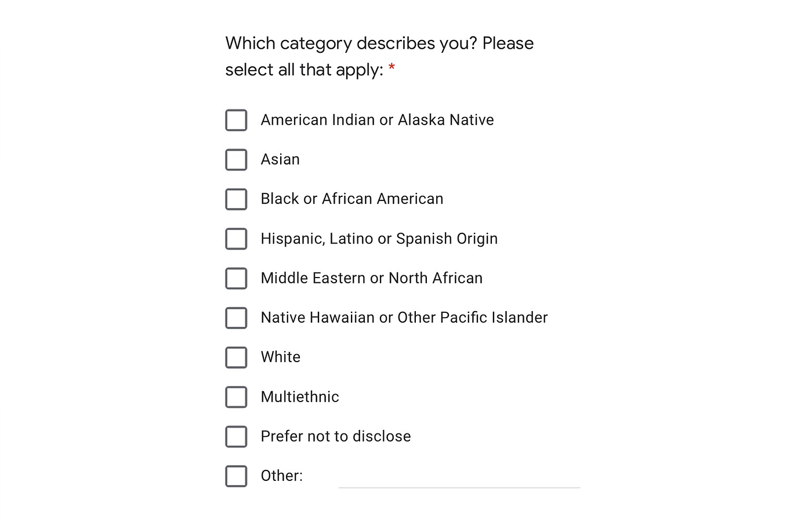812x525 pixels.
Task: Check Middle Eastern or North African
Action: tap(236, 278)
